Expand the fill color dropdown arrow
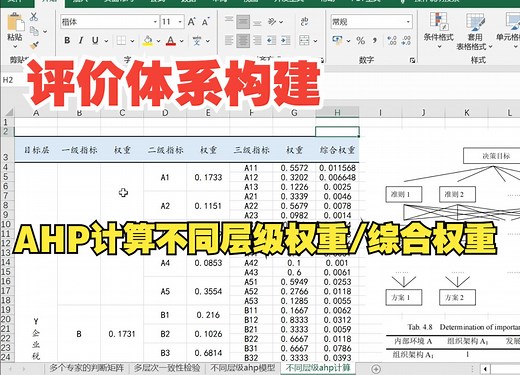Screen dimensions: 520x375 [158, 41]
